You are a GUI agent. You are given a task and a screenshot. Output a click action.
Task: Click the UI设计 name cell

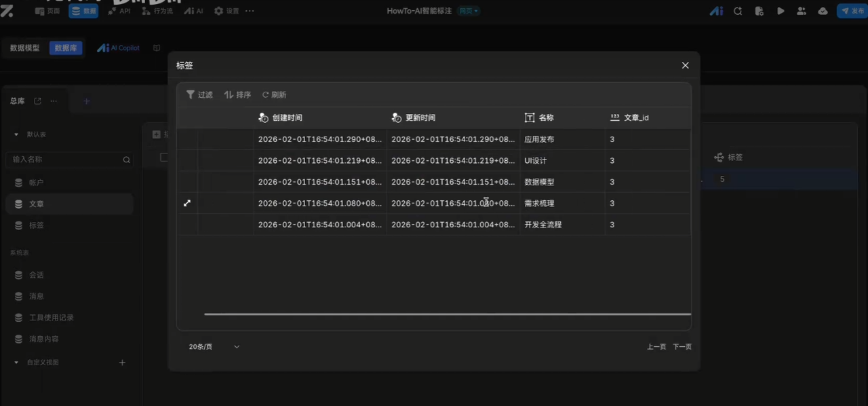click(x=562, y=161)
